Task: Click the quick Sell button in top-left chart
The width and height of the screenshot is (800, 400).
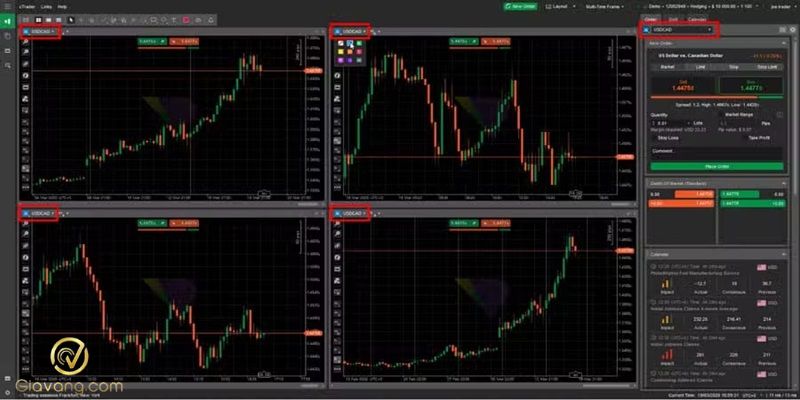Action: (x=184, y=41)
